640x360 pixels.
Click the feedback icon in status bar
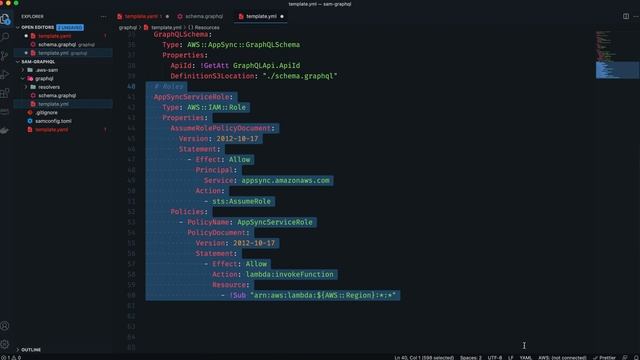tap(625, 358)
